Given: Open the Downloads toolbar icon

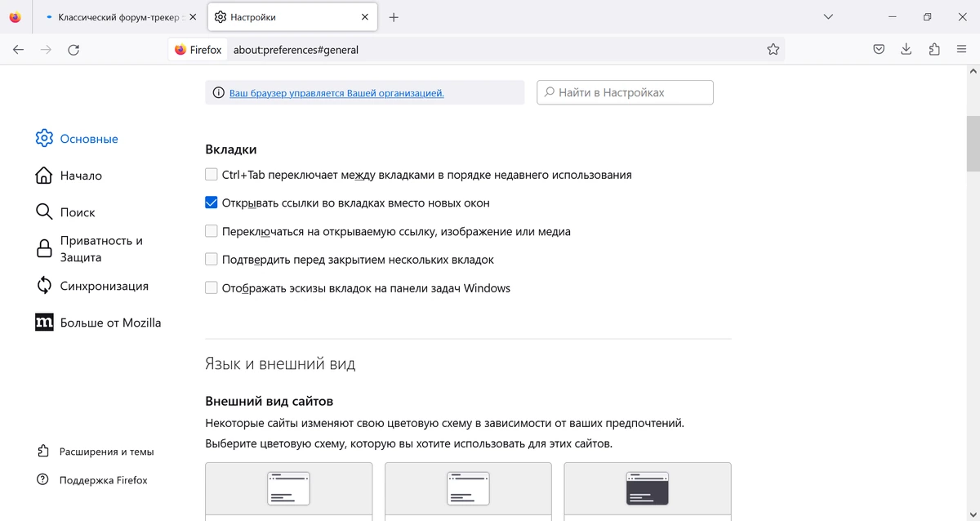Looking at the screenshot, I should pos(906,50).
